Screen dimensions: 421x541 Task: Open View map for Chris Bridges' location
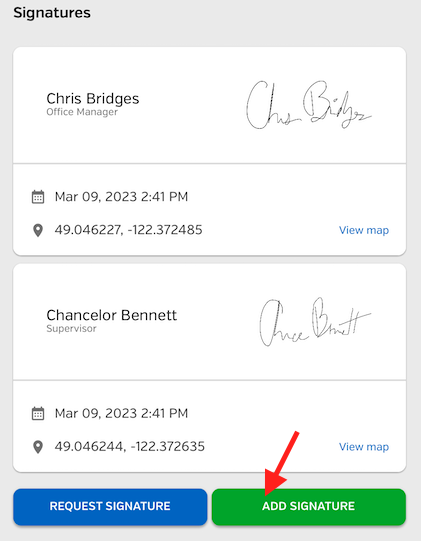coord(364,230)
